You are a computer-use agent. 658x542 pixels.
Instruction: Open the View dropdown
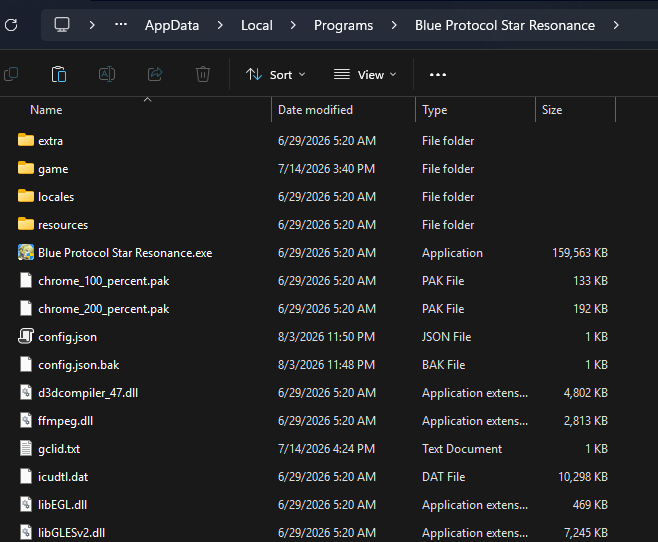tap(365, 75)
